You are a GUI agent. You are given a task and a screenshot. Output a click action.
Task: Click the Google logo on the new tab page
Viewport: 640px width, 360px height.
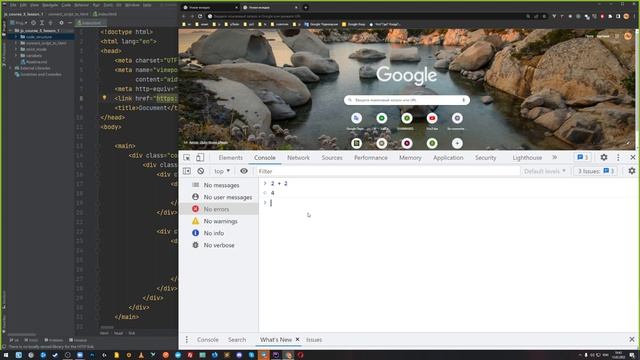click(407, 75)
